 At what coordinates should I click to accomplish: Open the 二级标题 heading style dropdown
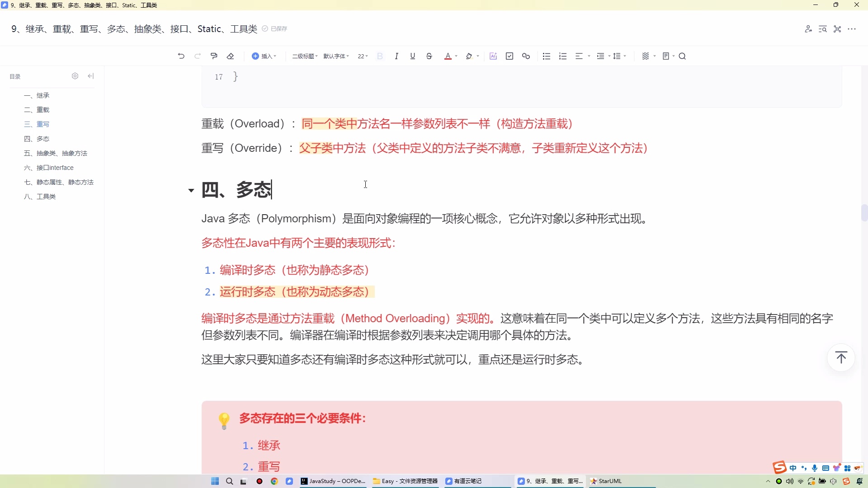(303, 56)
